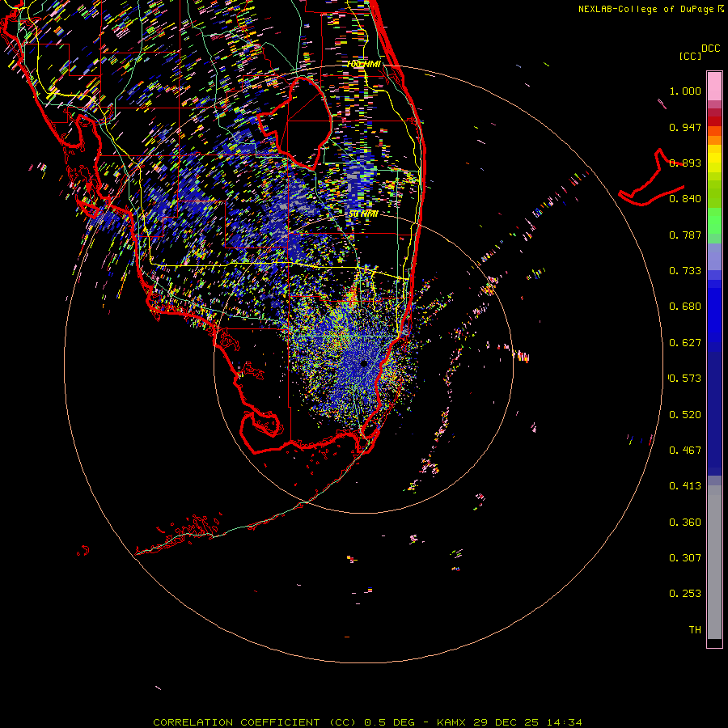Pick the periwinkle swatch beside 0.733

point(714,257)
